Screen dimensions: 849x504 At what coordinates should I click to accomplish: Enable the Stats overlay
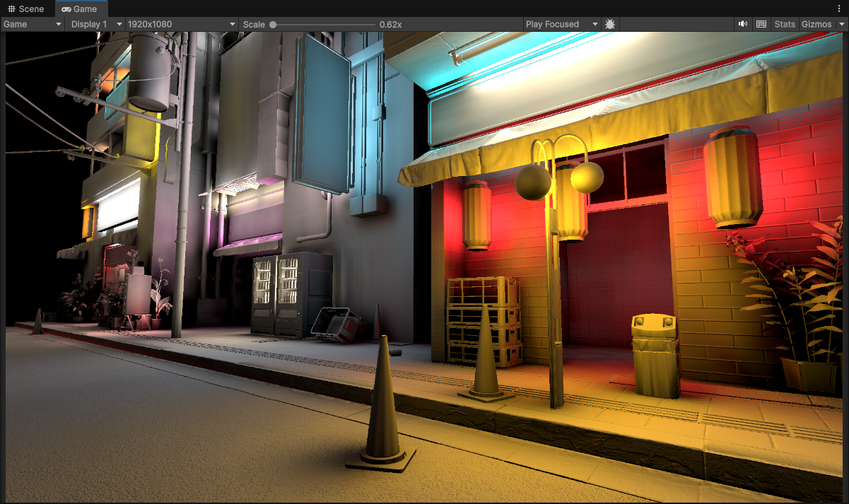785,23
